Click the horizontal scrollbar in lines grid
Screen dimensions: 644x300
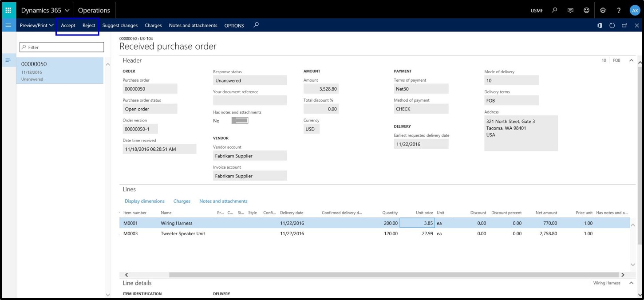(x=393, y=275)
